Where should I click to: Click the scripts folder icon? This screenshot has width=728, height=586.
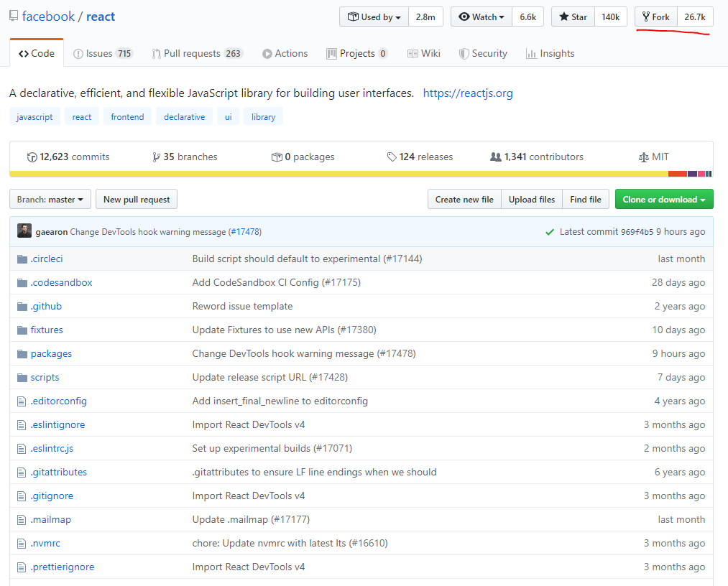click(22, 377)
